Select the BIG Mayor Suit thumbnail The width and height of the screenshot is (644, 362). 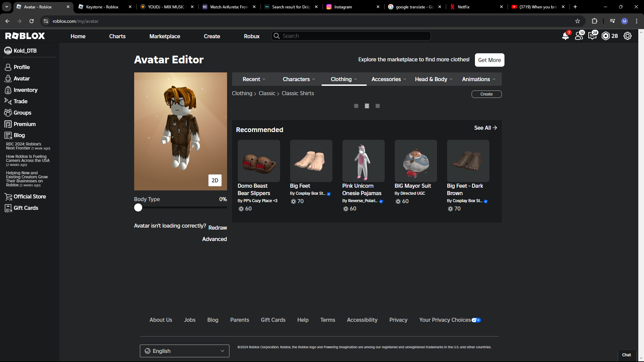tap(416, 161)
